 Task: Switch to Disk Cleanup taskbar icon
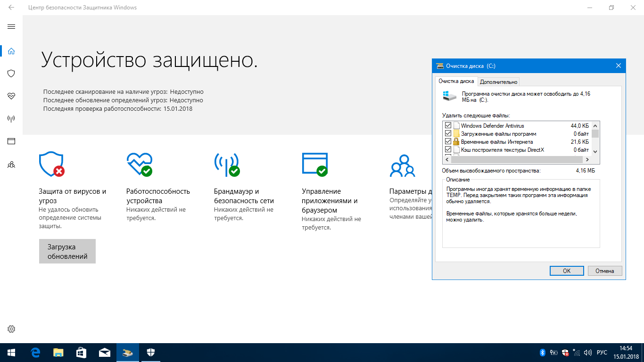(x=127, y=353)
